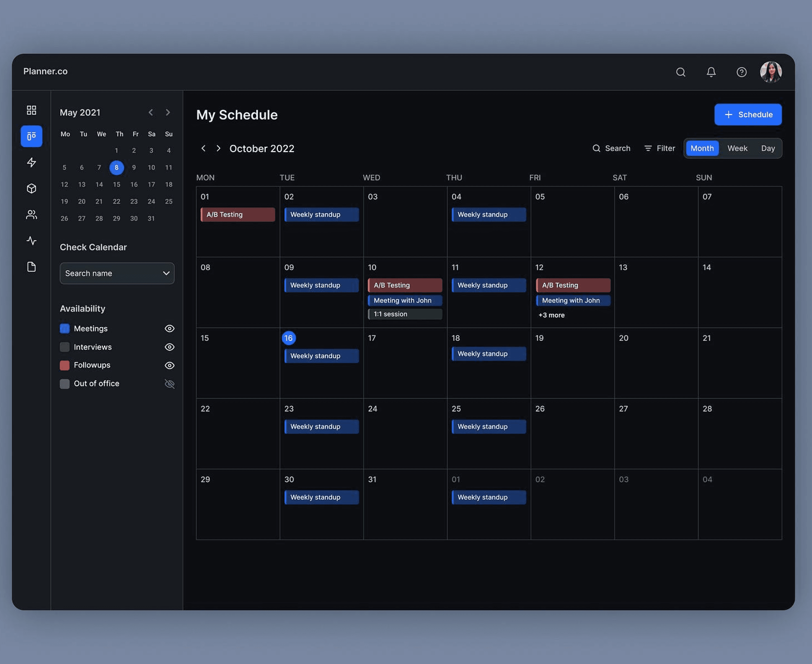Screen dimensions: 812x664
Task: Select May 8 in the mini calendar
Action: (117, 168)
